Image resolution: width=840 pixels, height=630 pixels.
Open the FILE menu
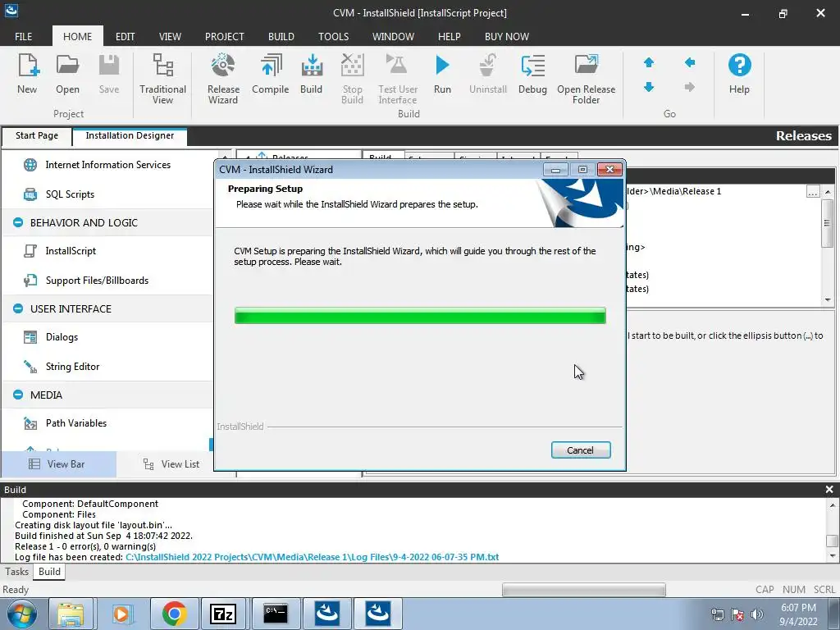24,36
